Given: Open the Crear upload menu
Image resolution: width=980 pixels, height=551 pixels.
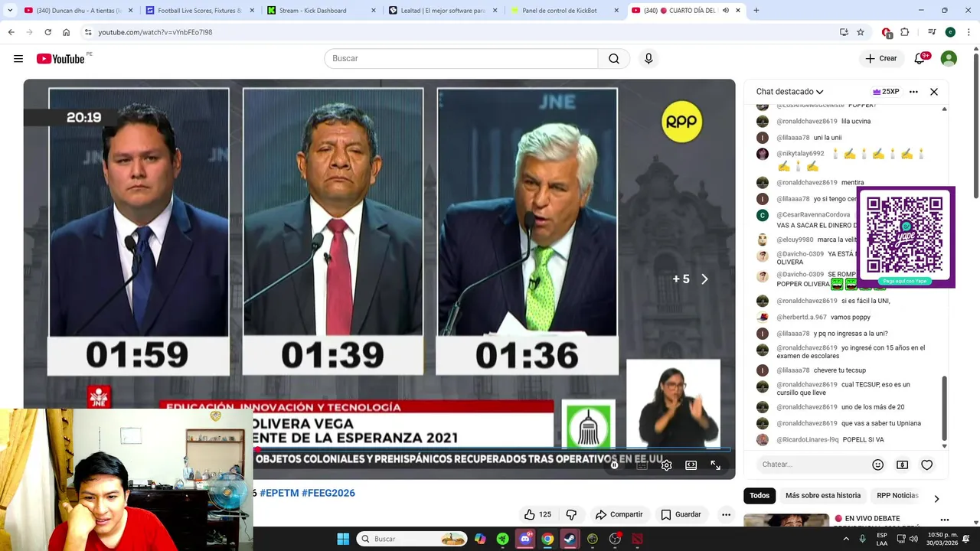Looking at the screenshot, I should point(881,58).
